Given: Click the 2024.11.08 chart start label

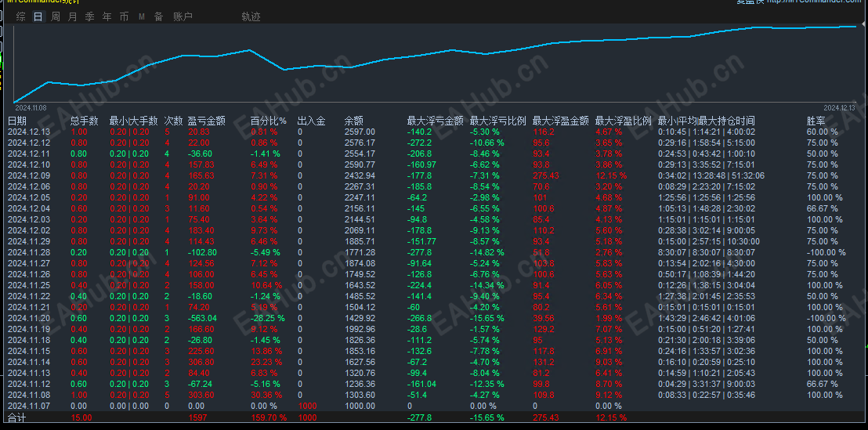Looking at the screenshot, I should coord(31,107).
